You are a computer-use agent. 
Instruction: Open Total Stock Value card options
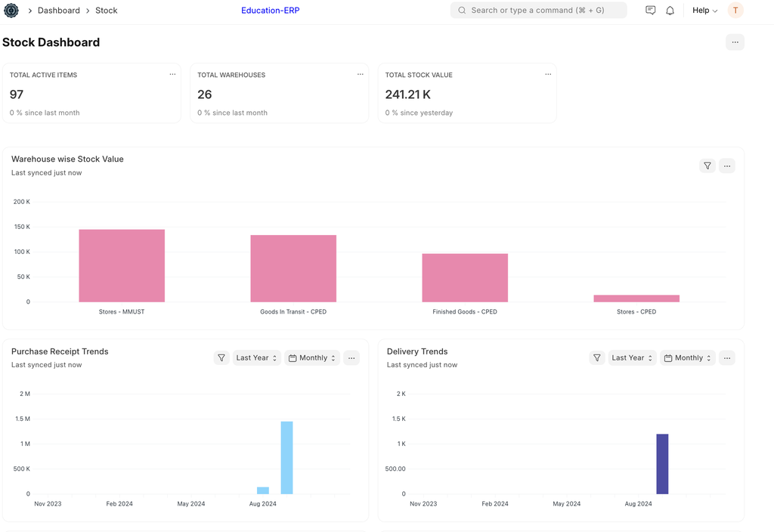pyautogui.click(x=548, y=75)
